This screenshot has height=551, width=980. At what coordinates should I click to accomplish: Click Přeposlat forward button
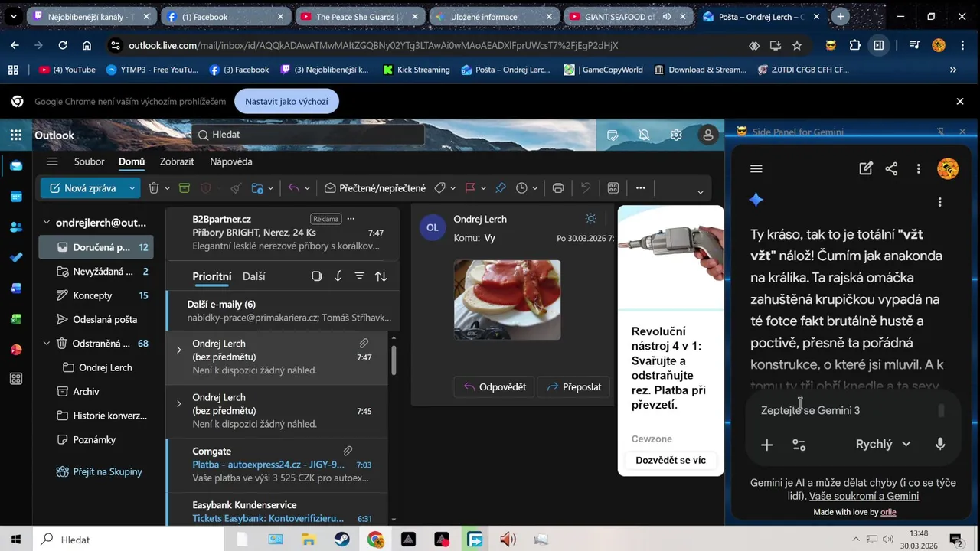click(574, 387)
